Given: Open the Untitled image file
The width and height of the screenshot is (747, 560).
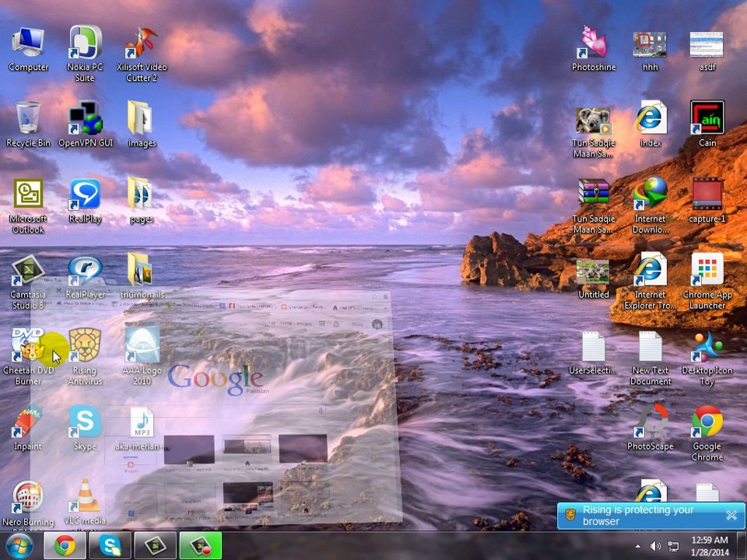Looking at the screenshot, I should click(594, 279).
